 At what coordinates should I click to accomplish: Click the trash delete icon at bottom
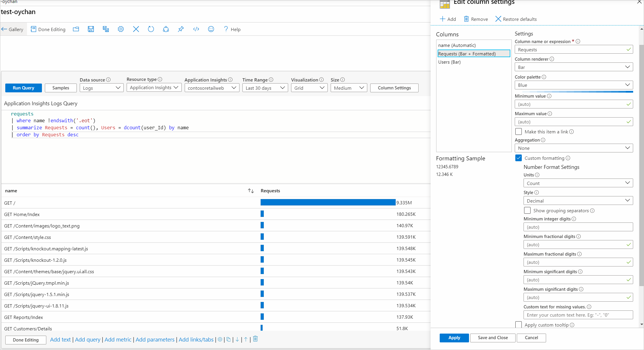[x=255, y=339]
